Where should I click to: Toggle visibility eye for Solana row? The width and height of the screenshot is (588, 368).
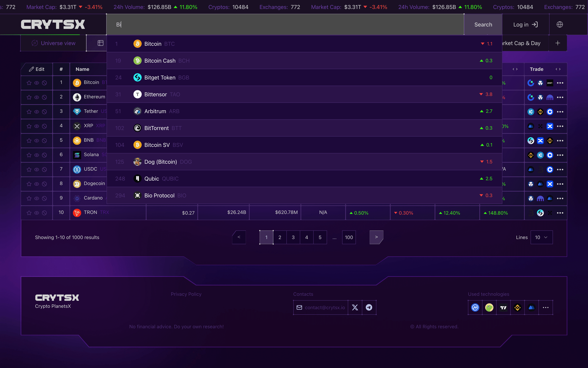point(36,155)
